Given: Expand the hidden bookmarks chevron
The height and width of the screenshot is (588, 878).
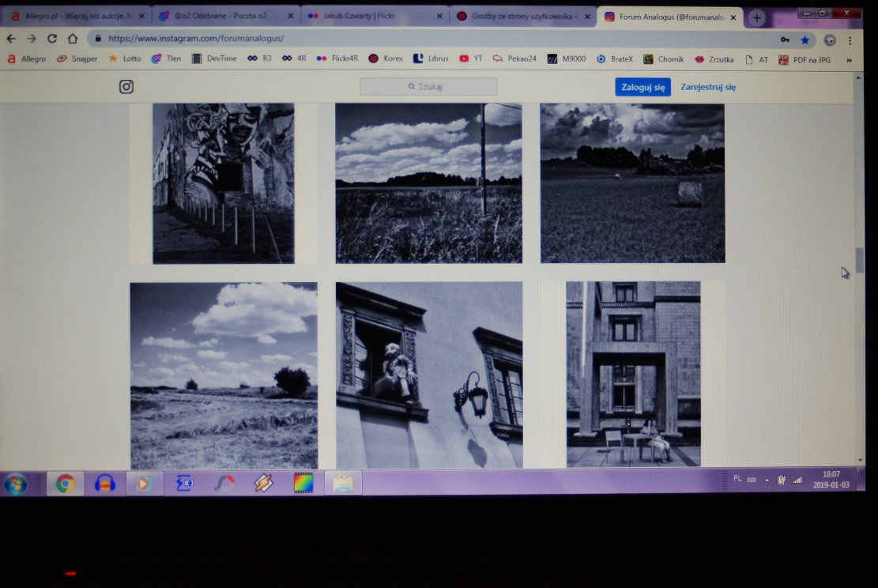Looking at the screenshot, I should coord(849,59).
